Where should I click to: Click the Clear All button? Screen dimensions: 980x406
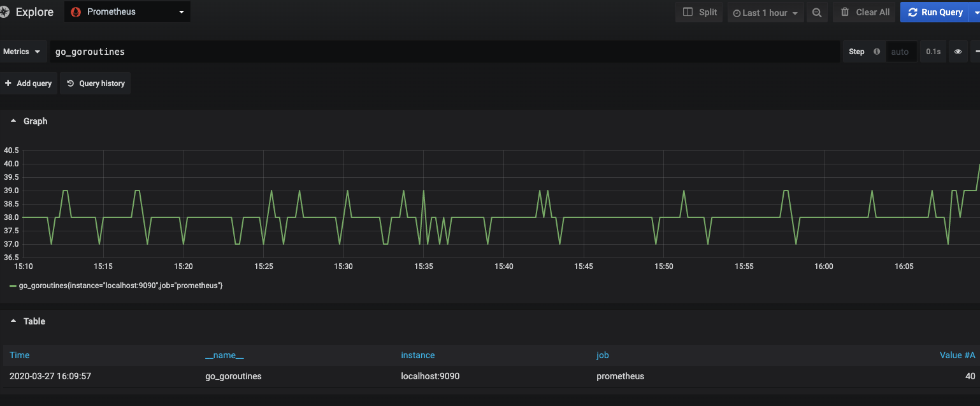pyautogui.click(x=865, y=12)
